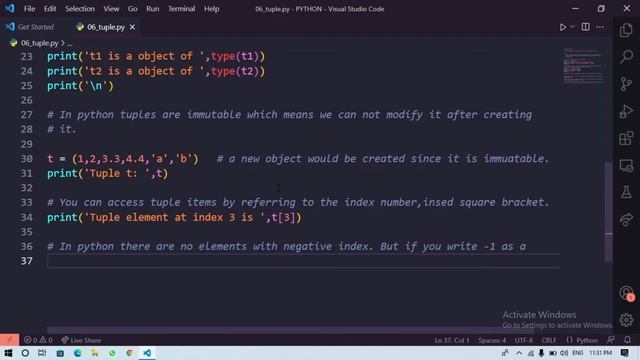Close the 06_tuple.py tab

pos(132,27)
